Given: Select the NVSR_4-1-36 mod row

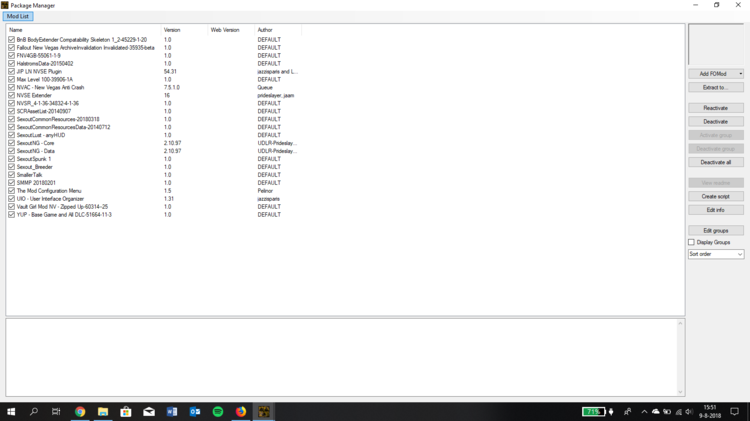Looking at the screenshot, I should tap(48, 103).
